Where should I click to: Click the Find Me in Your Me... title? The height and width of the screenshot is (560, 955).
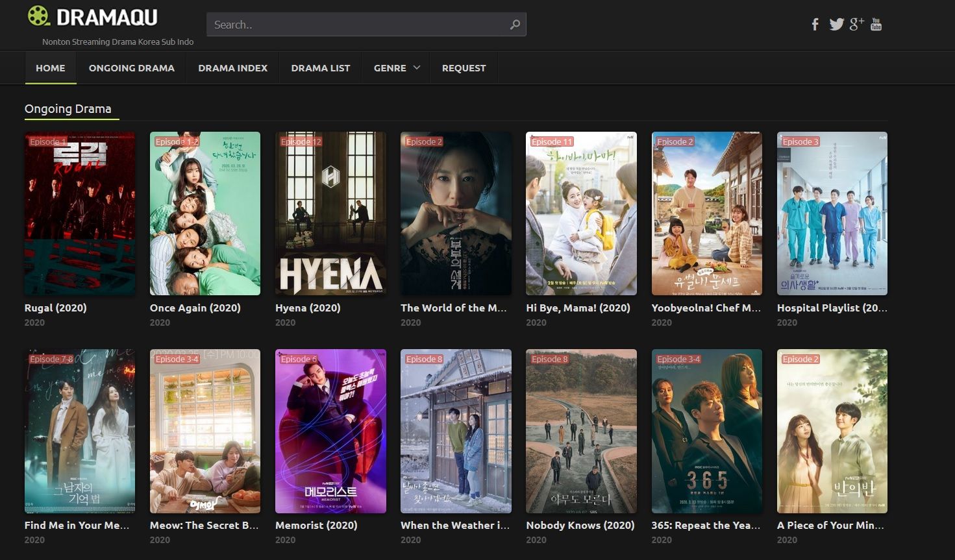coord(77,525)
